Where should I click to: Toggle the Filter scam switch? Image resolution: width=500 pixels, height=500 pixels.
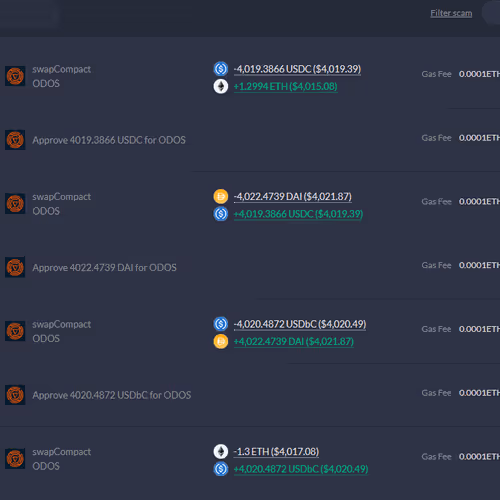(492, 13)
